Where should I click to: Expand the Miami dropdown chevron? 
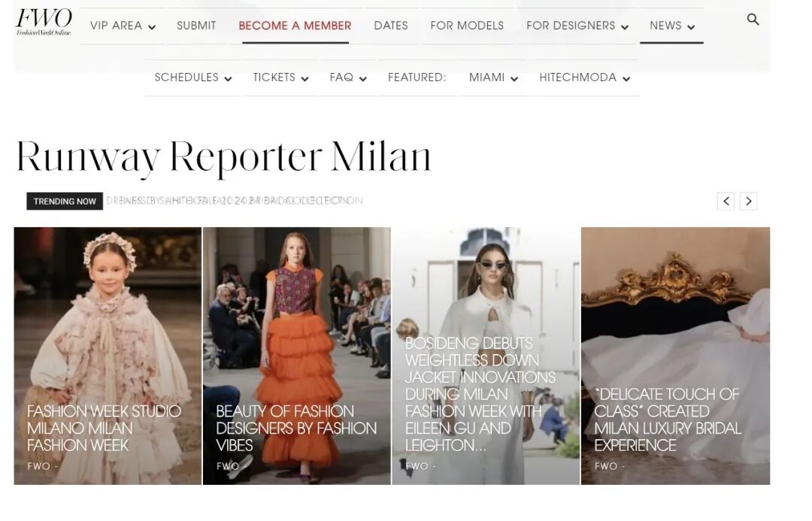(514, 79)
